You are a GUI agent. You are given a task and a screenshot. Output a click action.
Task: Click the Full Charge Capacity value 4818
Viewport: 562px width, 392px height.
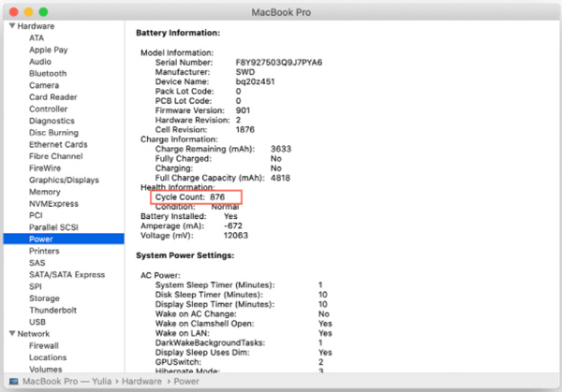(x=280, y=178)
